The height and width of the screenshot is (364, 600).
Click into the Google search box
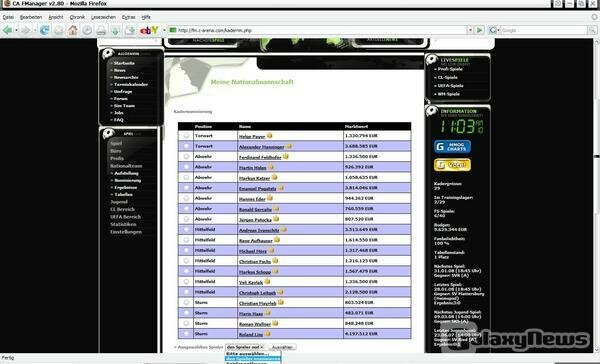[543, 30]
